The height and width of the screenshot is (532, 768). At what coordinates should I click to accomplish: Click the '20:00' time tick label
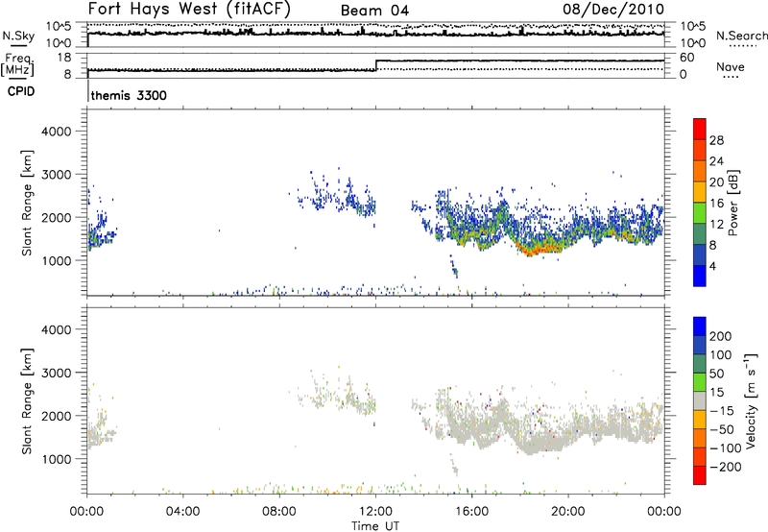coord(568,512)
